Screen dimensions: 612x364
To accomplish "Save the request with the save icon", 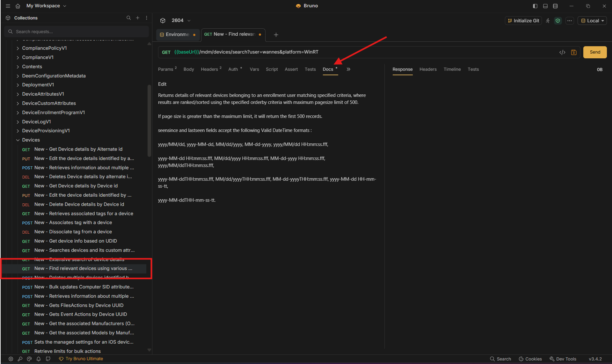I will click(x=574, y=52).
